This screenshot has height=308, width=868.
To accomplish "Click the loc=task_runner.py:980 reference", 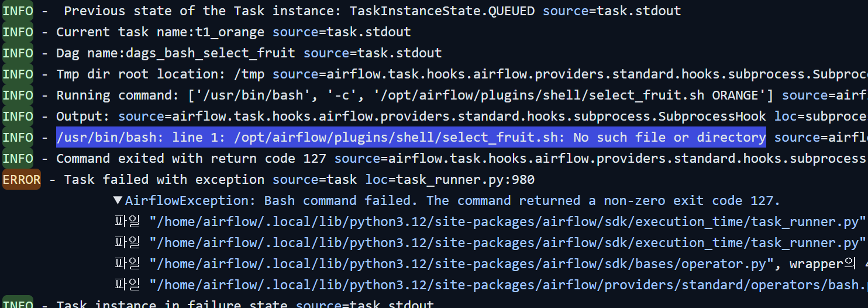I will click(x=450, y=180).
